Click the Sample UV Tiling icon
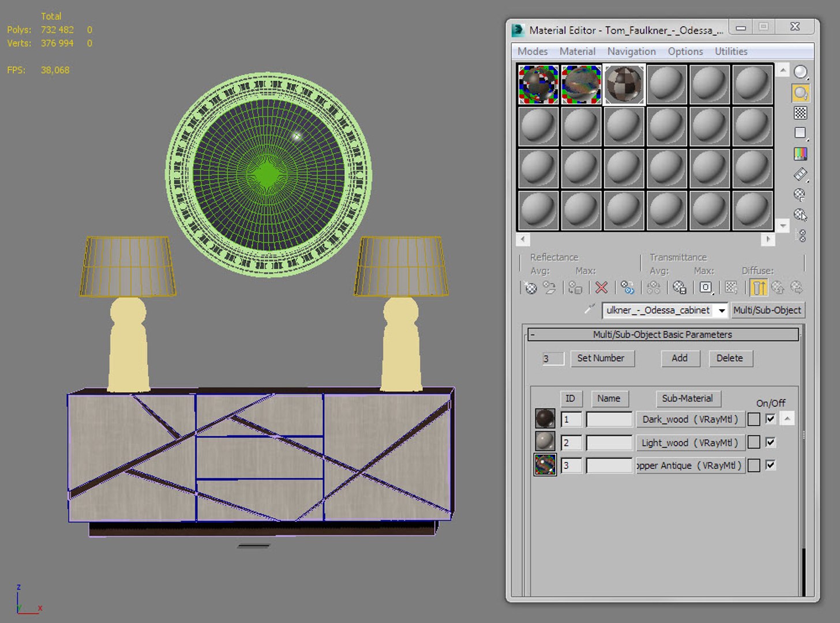The height and width of the screenshot is (623, 840). coord(800,133)
